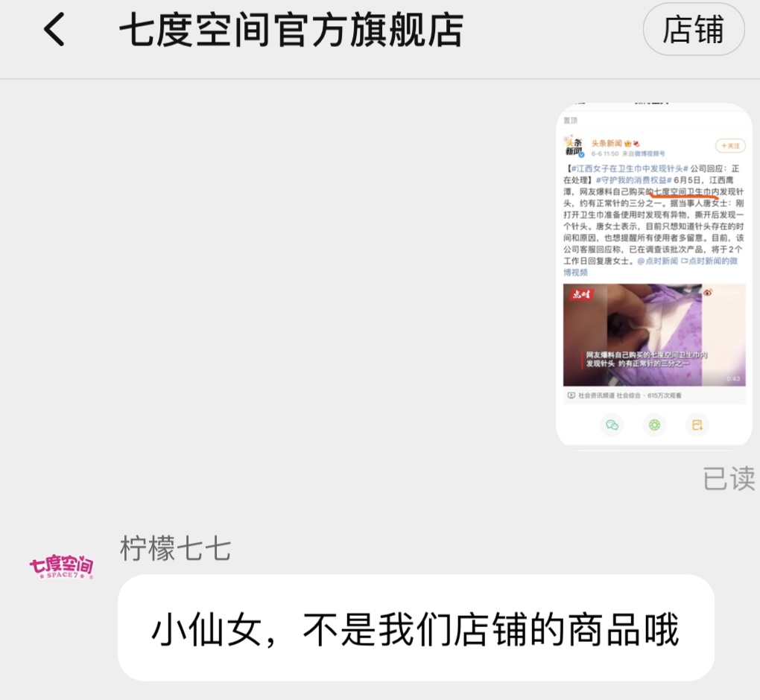Click the Weibo eye logo on video

[x=708, y=292]
